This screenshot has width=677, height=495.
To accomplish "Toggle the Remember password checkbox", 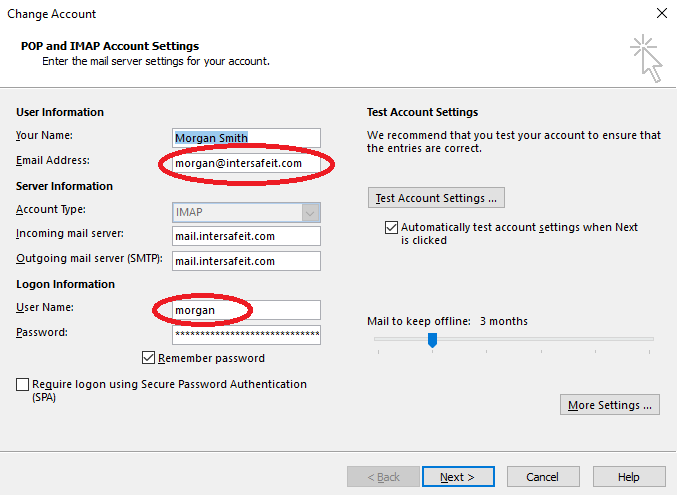I will (148, 358).
